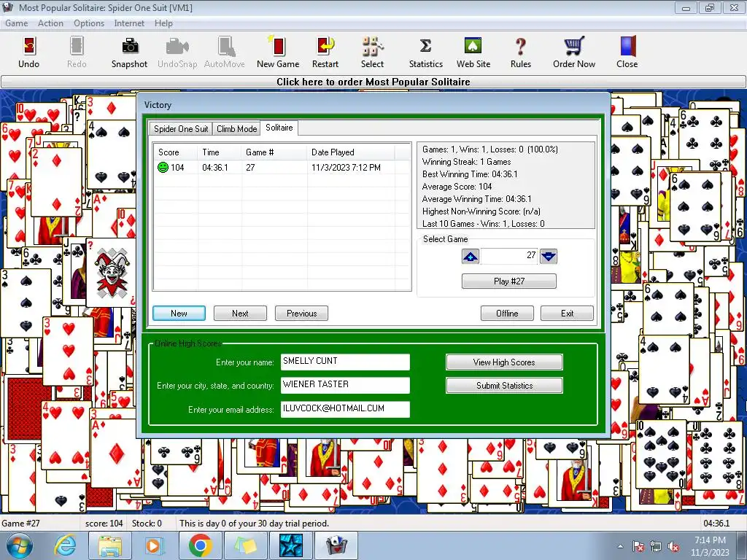Open the Select game toolbar icon
Screen dimensions: 747x560
[x=372, y=52]
